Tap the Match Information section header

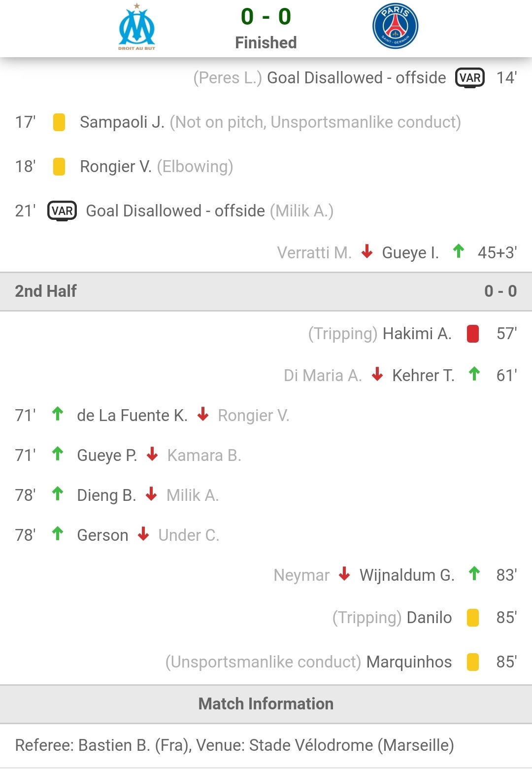266,704
